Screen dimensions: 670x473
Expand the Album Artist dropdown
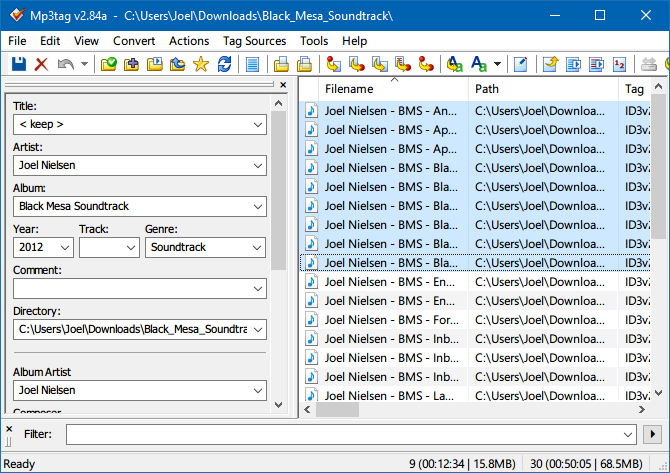258,391
